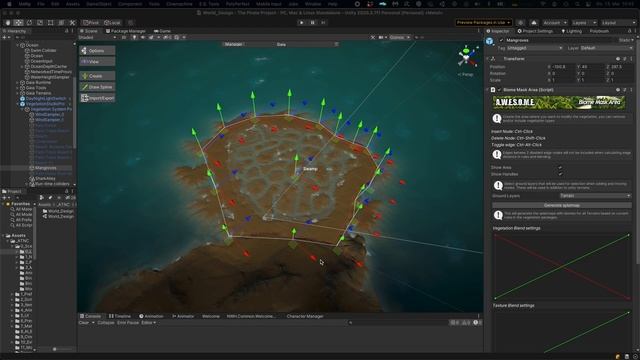
Task: Open the Shaded draw mode dropdown
Action: pos(97,37)
